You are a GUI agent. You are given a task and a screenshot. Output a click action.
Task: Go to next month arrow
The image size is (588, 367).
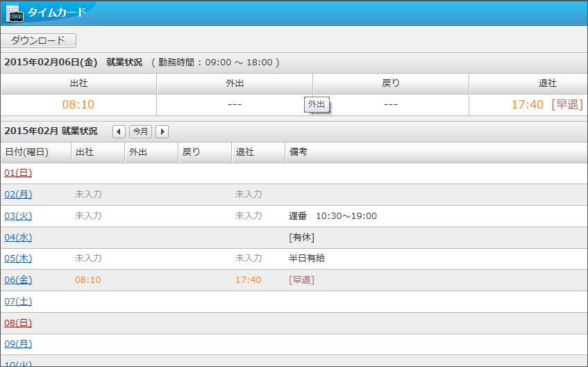click(162, 131)
